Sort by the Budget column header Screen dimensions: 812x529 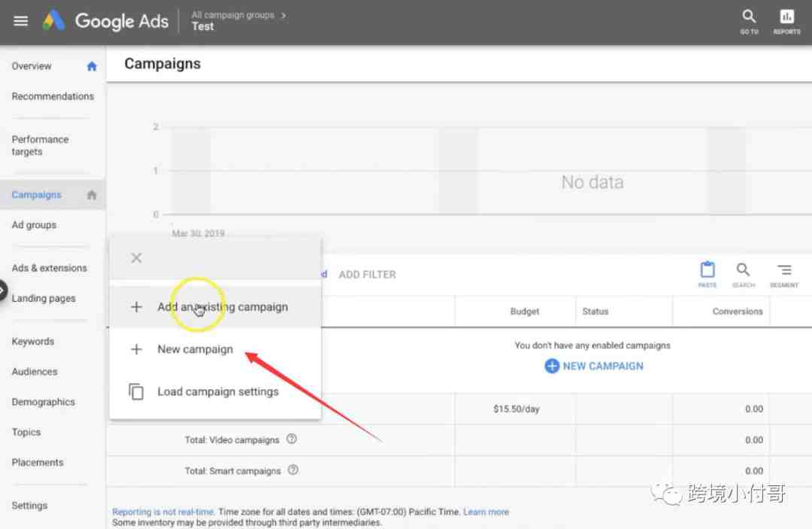click(x=525, y=312)
